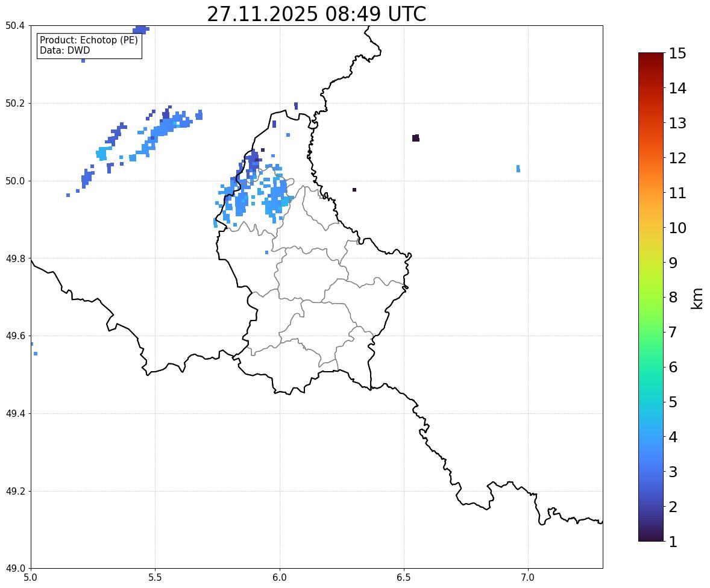Click the "Product: Echotop (PE)" legend line
This screenshot has height=588, width=710.
[x=89, y=40]
